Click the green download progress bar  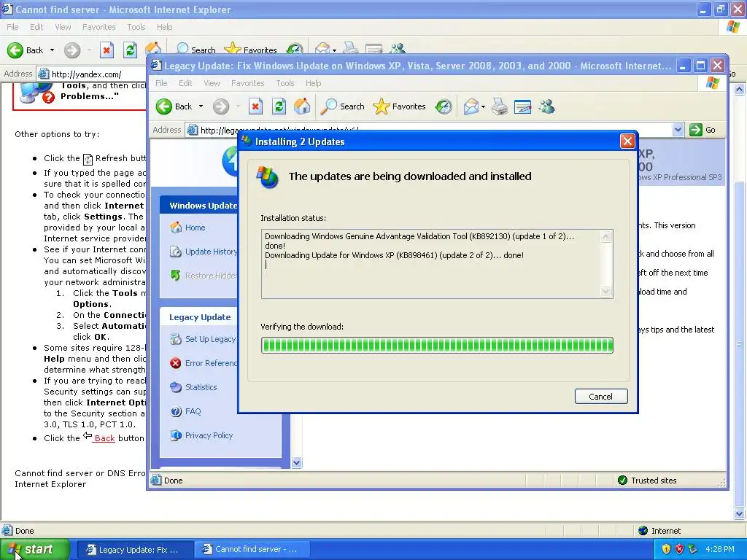(437, 345)
